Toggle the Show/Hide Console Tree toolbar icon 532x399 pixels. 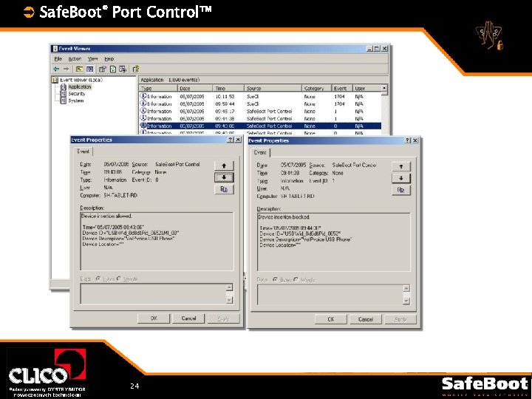(x=89, y=69)
